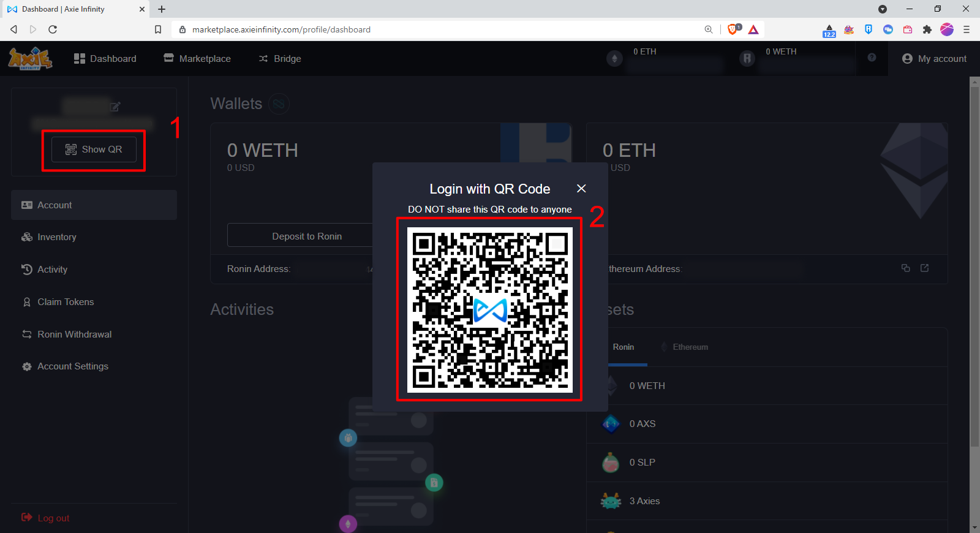
Task: Click the zoom magnifier icon in address bar
Action: 709,29
